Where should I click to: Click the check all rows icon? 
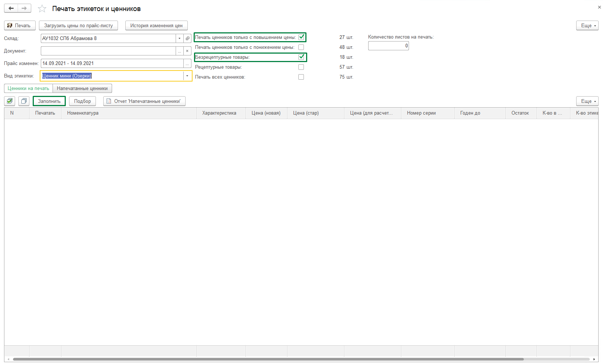pos(10,101)
